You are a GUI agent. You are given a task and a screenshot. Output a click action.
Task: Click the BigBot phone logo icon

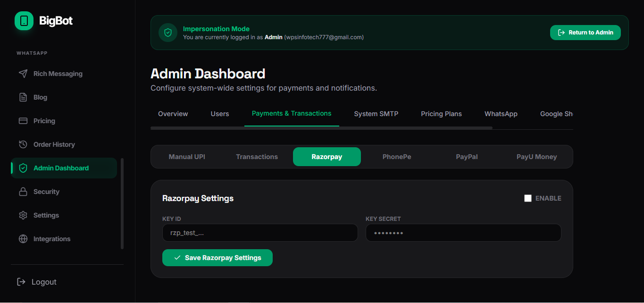pyautogui.click(x=24, y=21)
